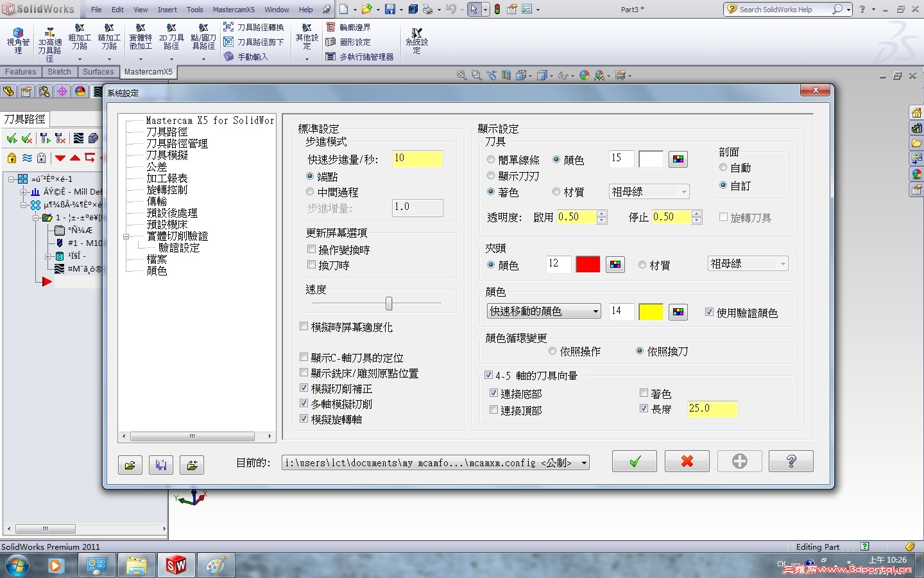The height and width of the screenshot is (578, 924).
Task: Open the Tools menu
Action: [x=195, y=10]
